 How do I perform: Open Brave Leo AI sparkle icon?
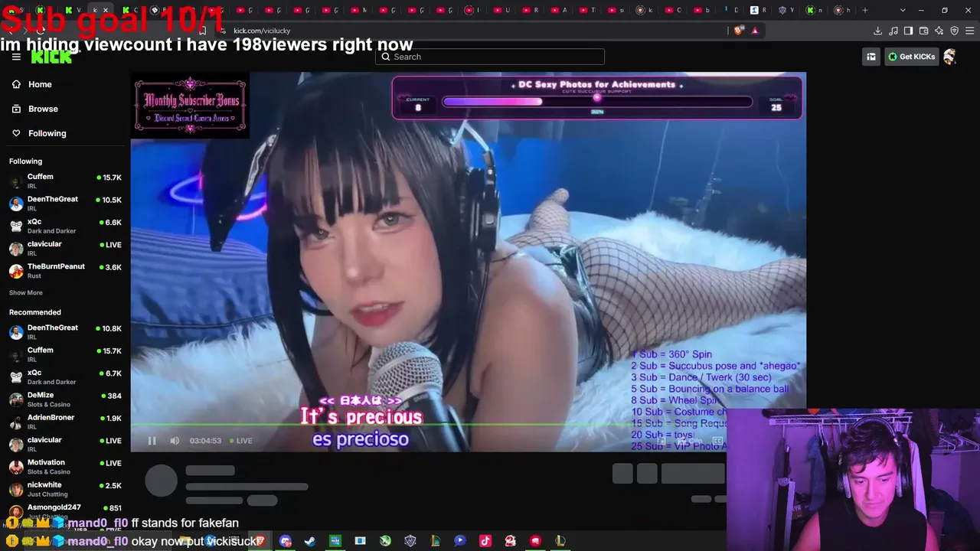[x=939, y=31]
